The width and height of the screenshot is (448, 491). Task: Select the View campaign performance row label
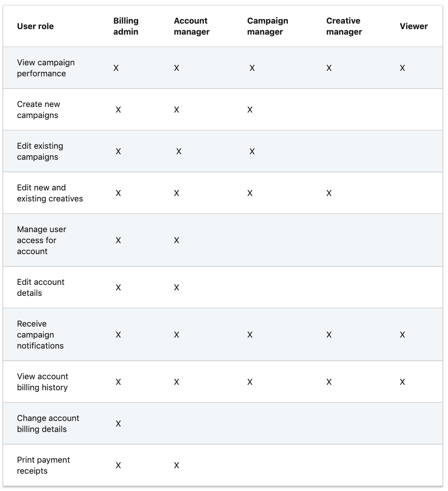(x=46, y=68)
